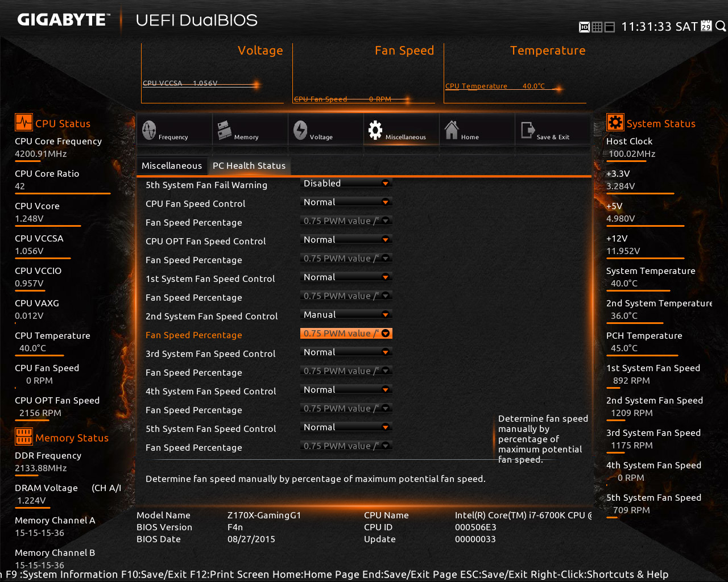Select the 5th System Fan Fail Warning label
Screen dimensions: 728x582
click(206, 185)
